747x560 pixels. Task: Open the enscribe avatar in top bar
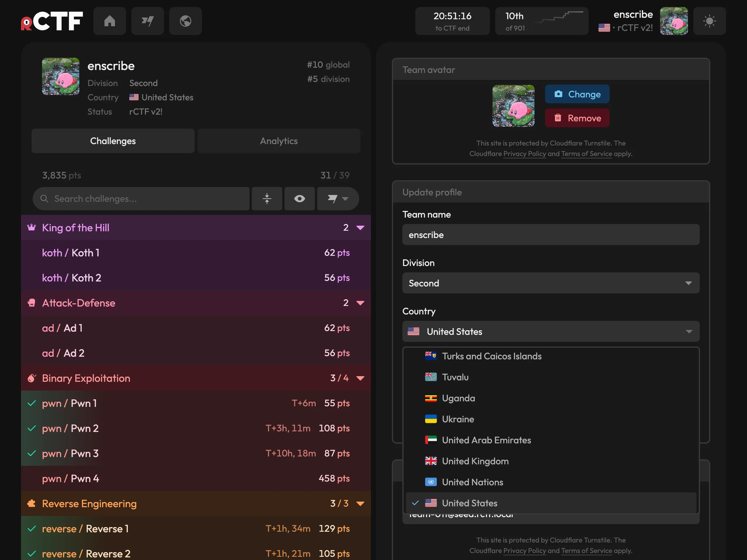tap(674, 21)
